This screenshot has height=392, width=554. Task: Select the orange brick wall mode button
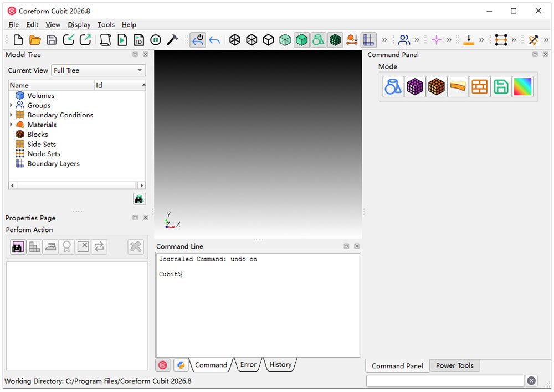tap(479, 86)
